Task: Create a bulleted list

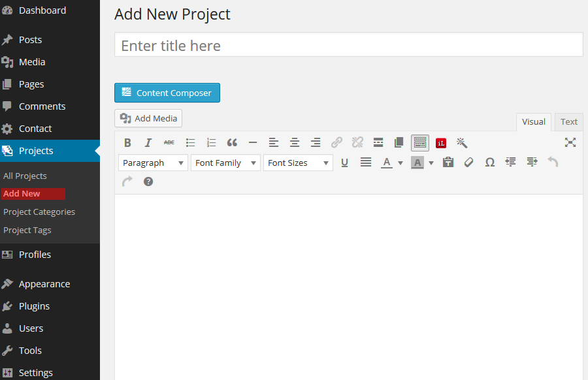Action: point(190,143)
